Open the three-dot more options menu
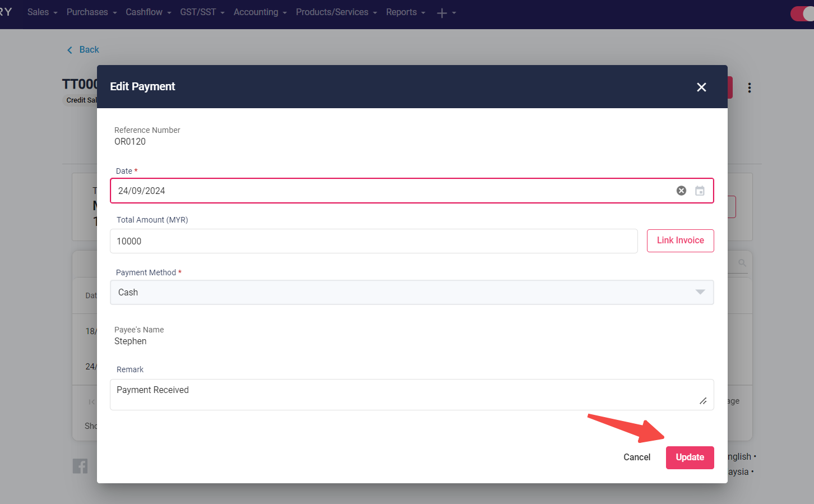814x504 pixels. 750,87
